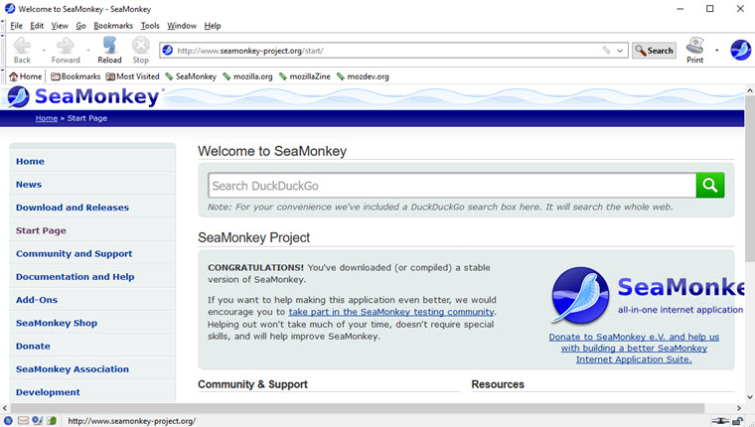755x427 pixels.
Task: Click the Forward navigation button
Action: tap(65, 50)
